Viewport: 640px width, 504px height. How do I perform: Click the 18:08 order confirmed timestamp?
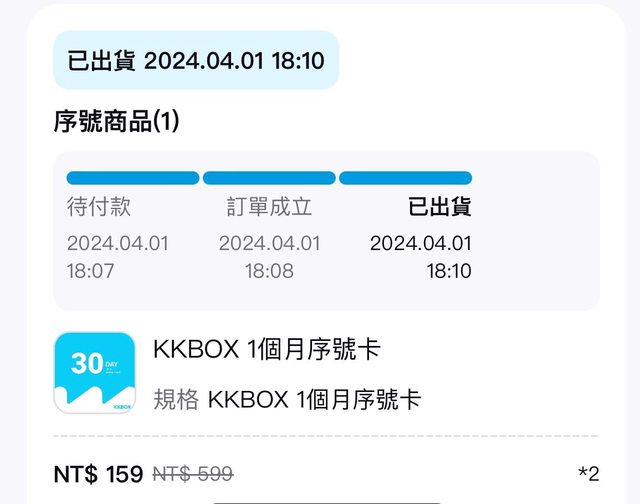(269, 270)
